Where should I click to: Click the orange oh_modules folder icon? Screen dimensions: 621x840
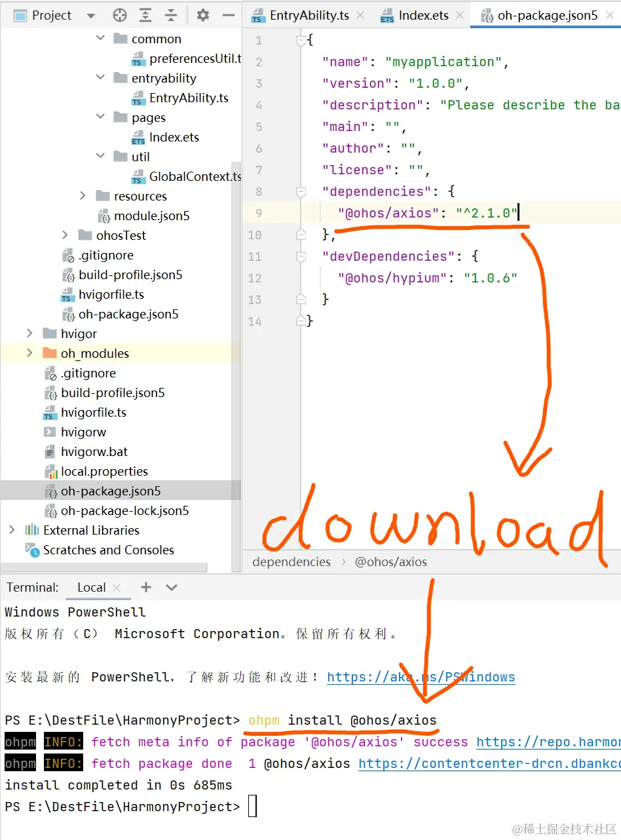pos(49,353)
